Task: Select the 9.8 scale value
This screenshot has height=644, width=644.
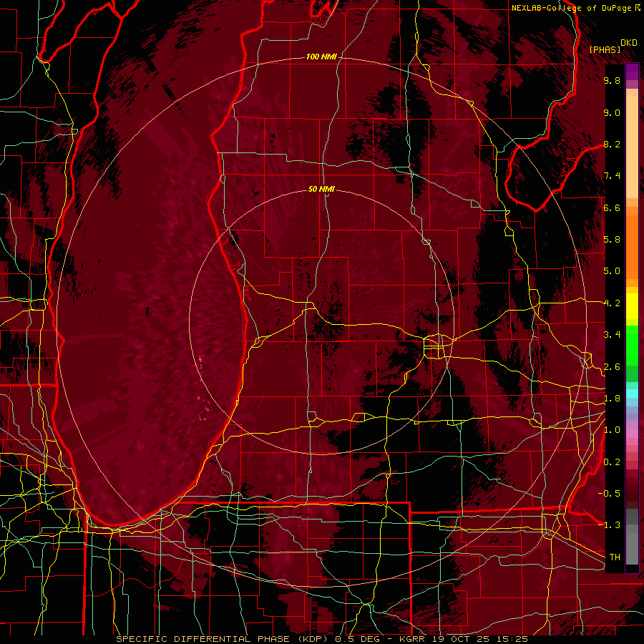Action: tap(612, 80)
